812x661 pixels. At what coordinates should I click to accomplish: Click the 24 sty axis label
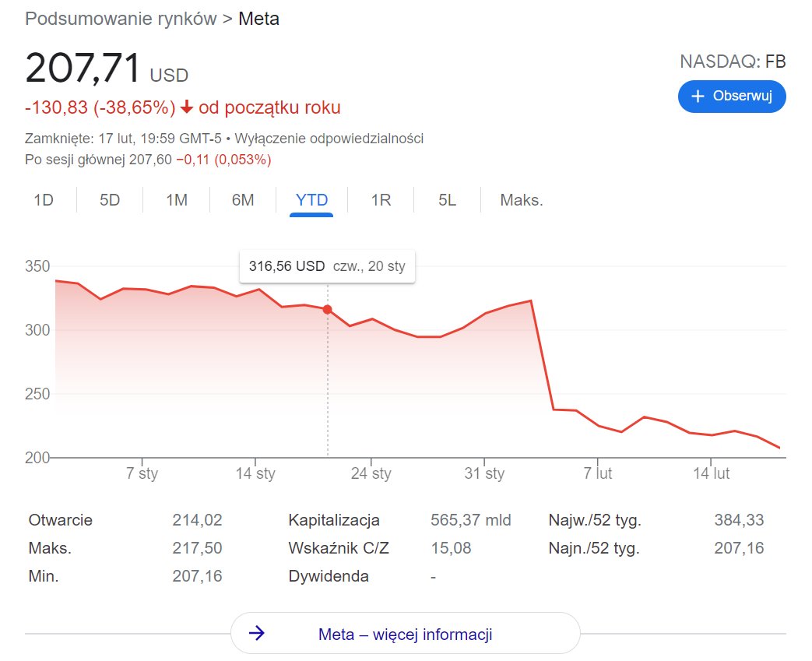[371, 473]
